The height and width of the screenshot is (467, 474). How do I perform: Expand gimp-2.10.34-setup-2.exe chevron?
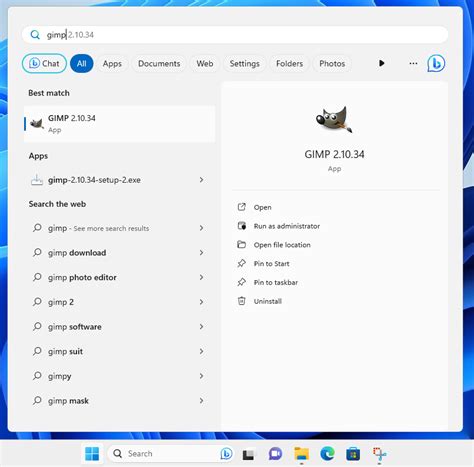coord(201,180)
